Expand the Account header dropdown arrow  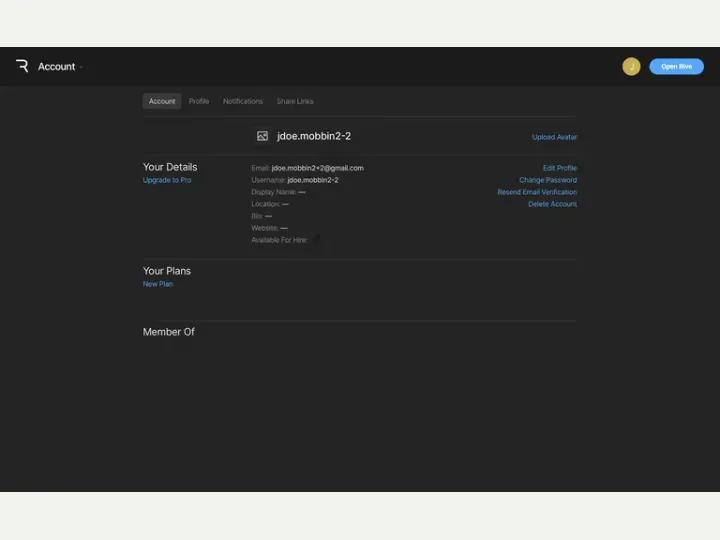(81, 67)
